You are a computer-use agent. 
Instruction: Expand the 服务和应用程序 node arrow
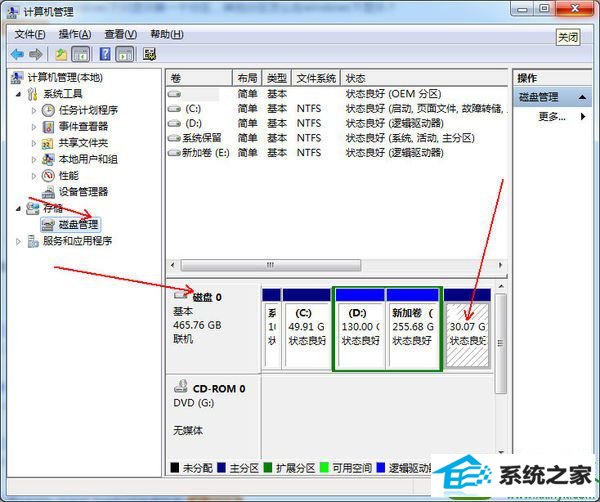[18, 241]
